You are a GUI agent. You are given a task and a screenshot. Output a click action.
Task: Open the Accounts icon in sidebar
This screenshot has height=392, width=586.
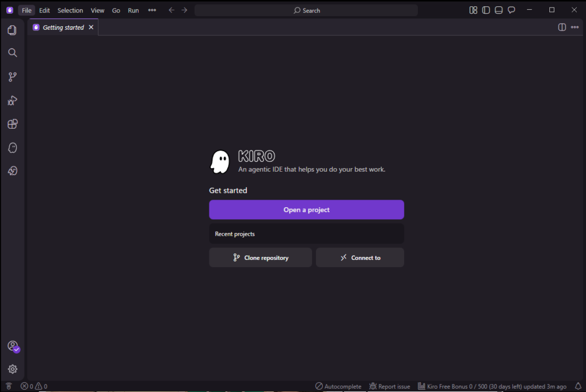12,346
